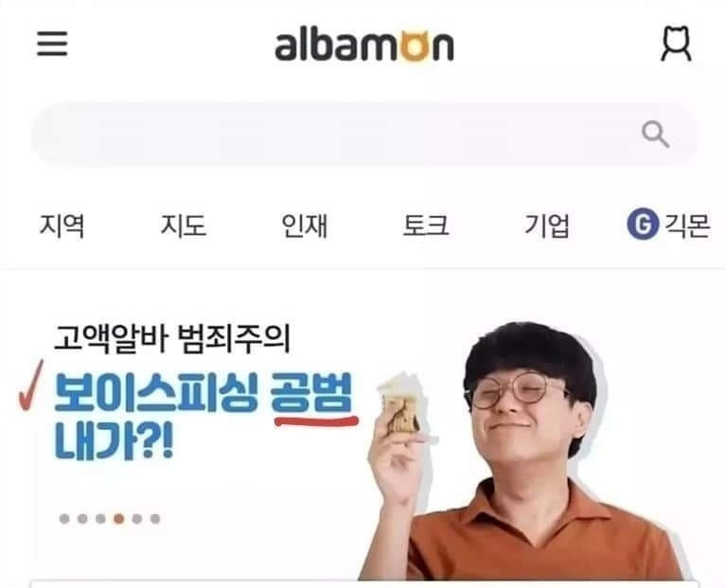Switch to the 지도 tab
Image resolution: width=726 pixels, height=588 pixels.
coord(184,225)
